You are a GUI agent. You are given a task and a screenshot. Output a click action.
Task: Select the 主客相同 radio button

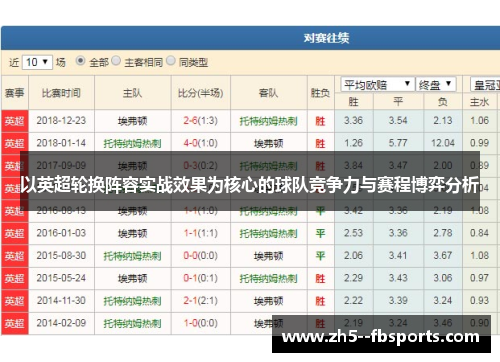[x=116, y=61]
